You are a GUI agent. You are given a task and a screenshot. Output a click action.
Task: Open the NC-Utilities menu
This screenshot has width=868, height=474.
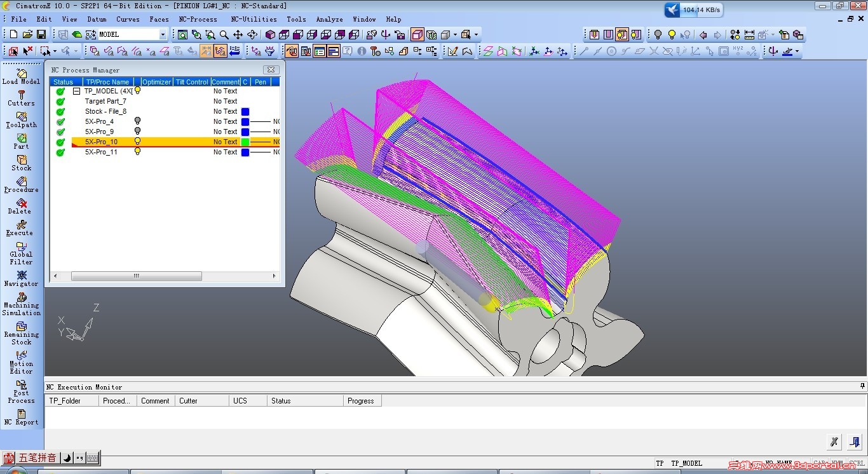coord(254,19)
